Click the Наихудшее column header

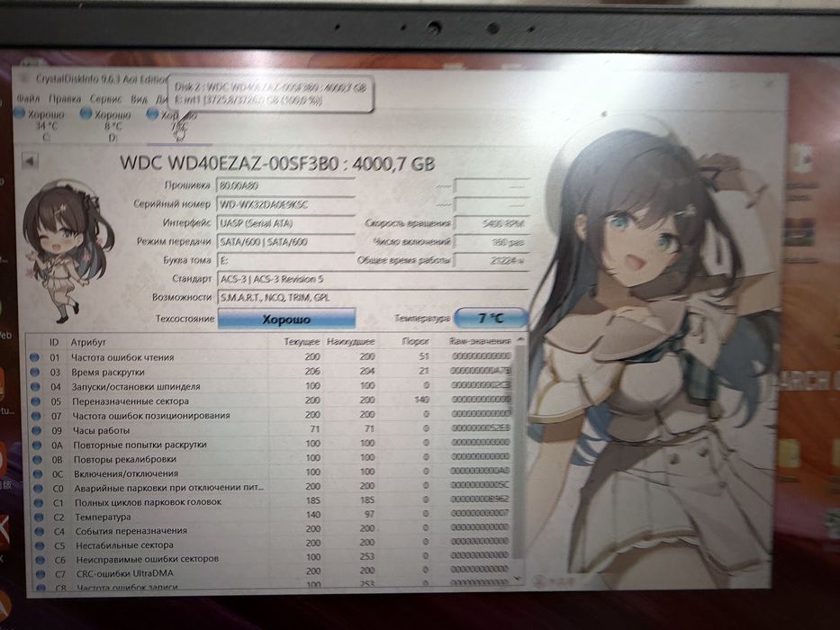coord(350,341)
